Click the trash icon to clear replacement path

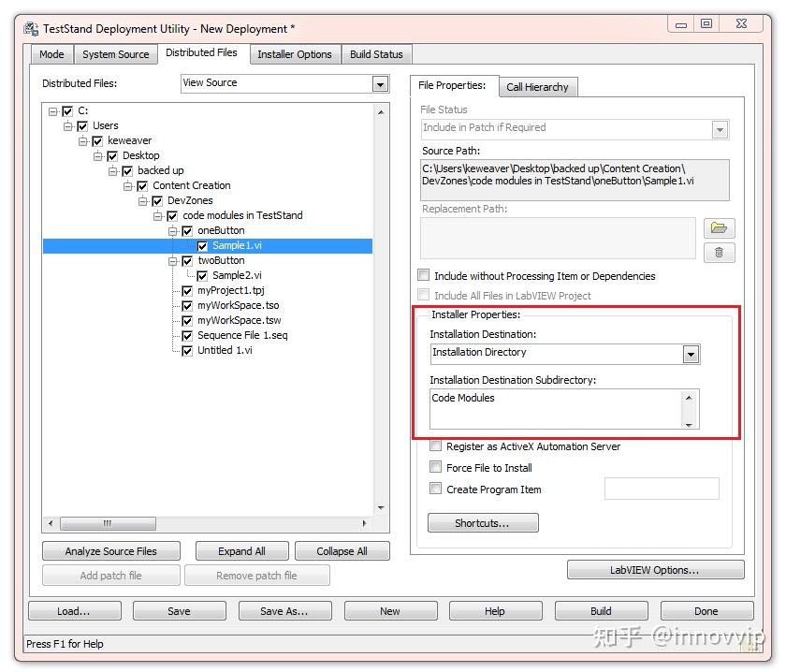coord(719,253)
